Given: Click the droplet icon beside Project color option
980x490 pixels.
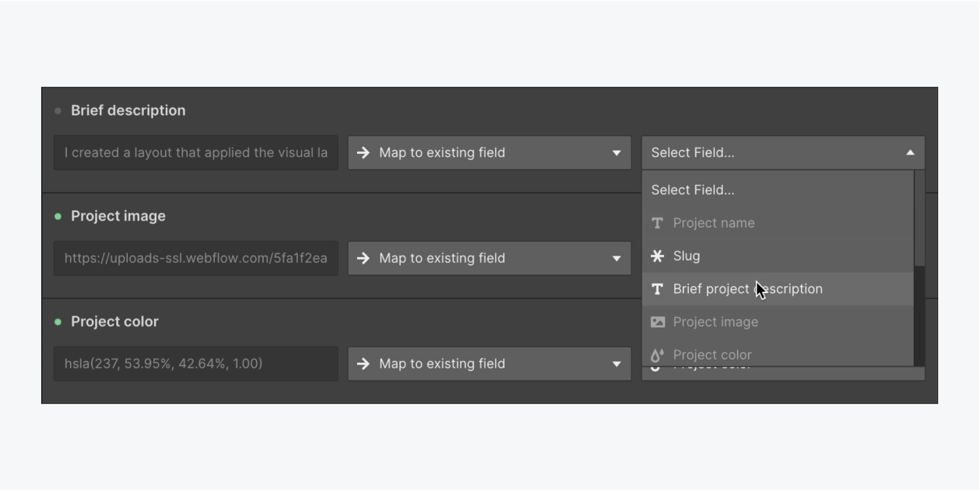Looking at the screenshot, I should (657, 355).
